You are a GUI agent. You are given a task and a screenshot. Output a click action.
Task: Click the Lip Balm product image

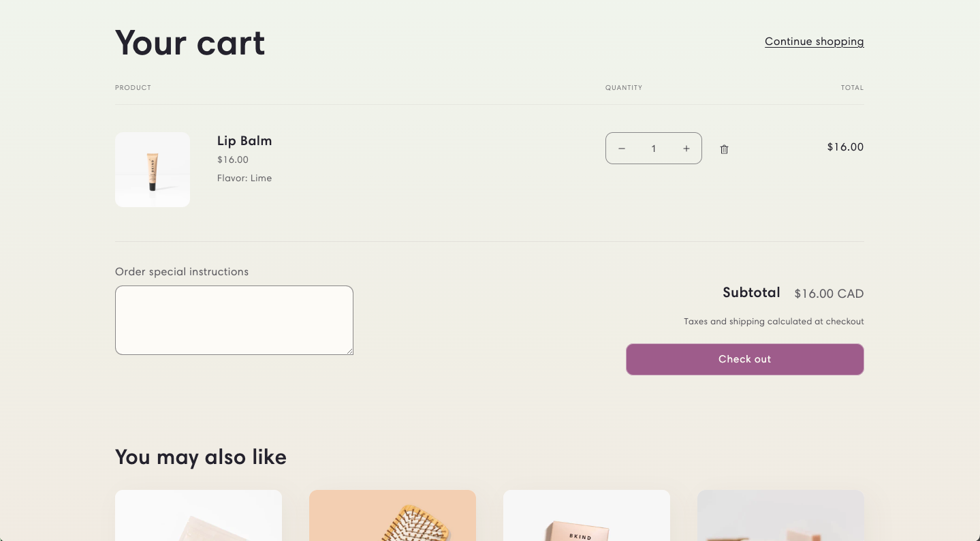153,170
